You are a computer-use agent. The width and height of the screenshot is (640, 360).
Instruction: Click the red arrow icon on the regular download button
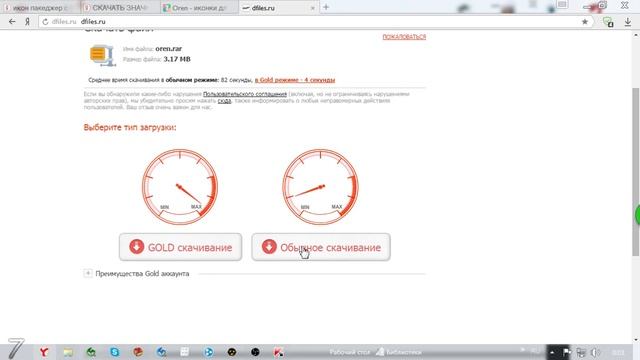click(269, 247)
